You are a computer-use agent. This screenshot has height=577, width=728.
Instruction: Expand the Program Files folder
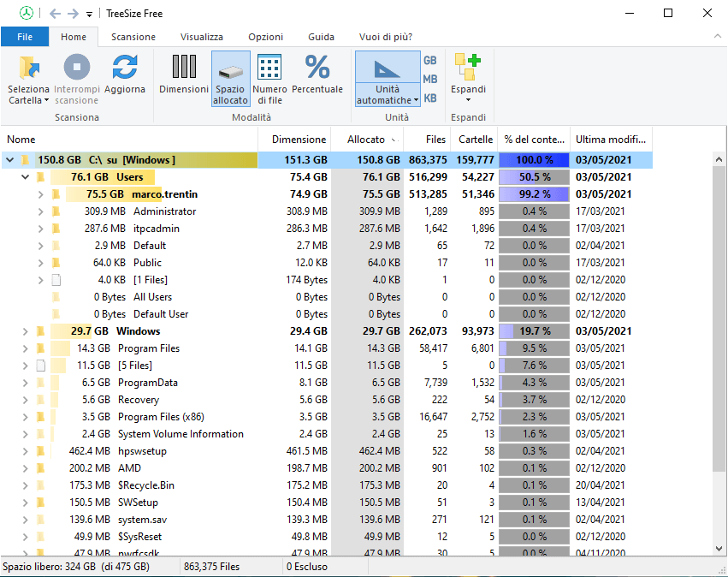point(26,348)
